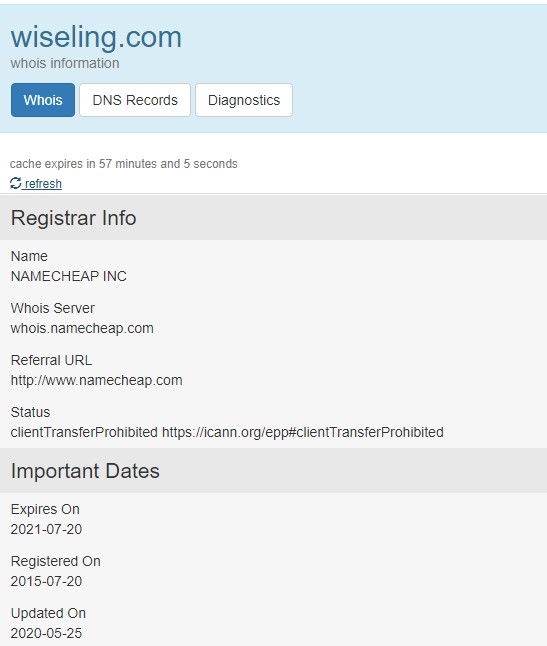The image size is (547, 646).
Task: Click the Registrar Info section header
Action: (274, 218)
